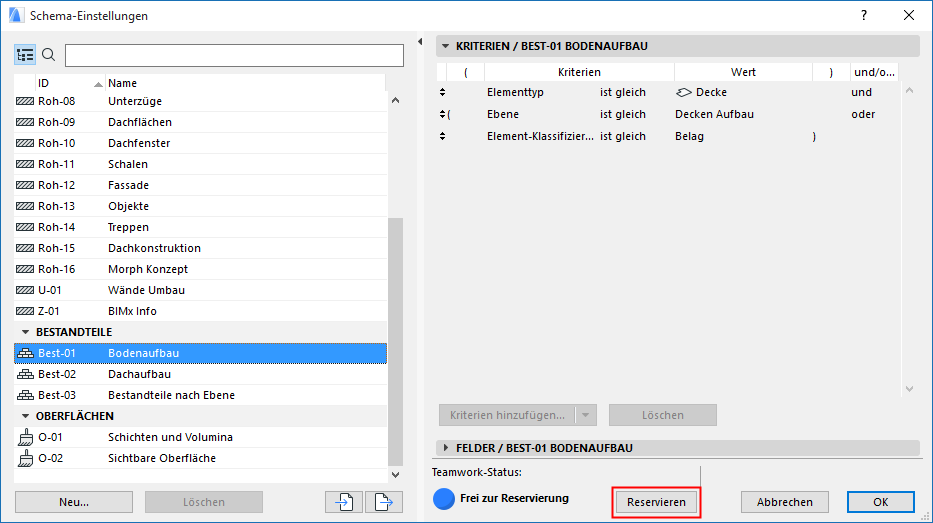Click the blue Teamwork status indicator
933x523 pixels.
click(x=444, y=499)
